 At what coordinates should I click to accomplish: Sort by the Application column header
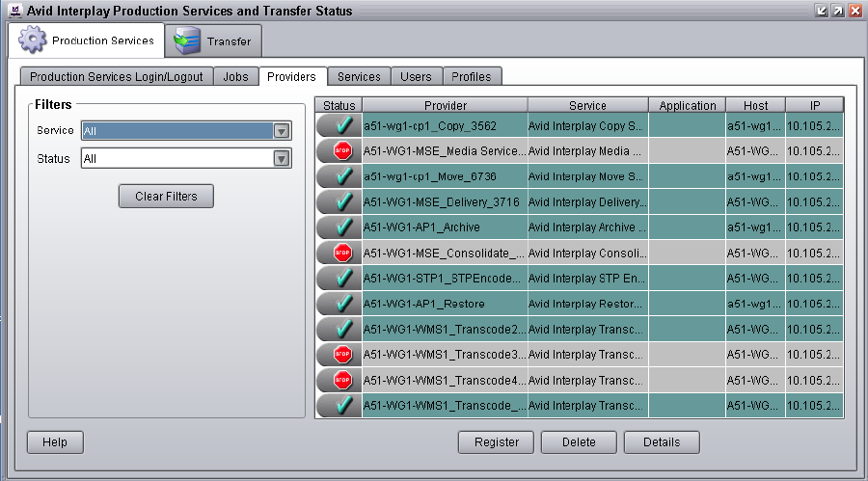pos(688,105)
